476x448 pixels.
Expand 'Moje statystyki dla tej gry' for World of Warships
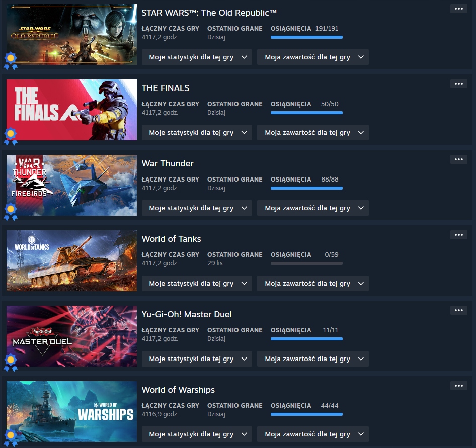tap(197, 434)
